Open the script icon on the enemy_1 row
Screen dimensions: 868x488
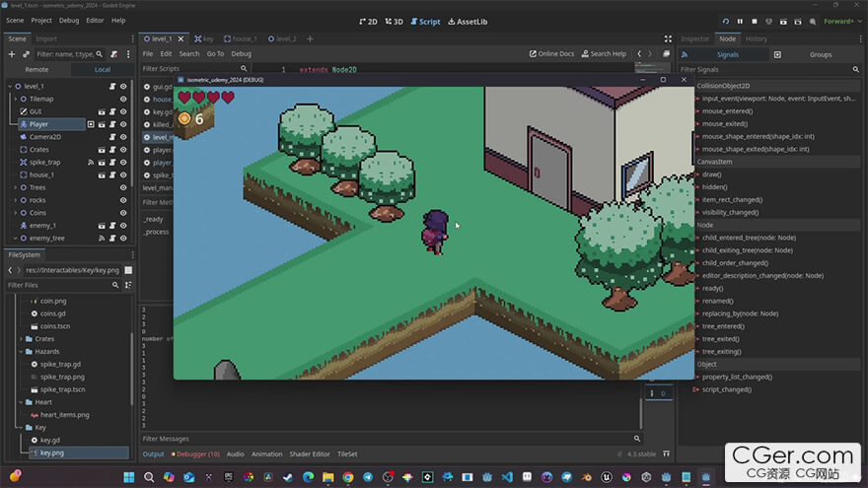click(112, 226)
